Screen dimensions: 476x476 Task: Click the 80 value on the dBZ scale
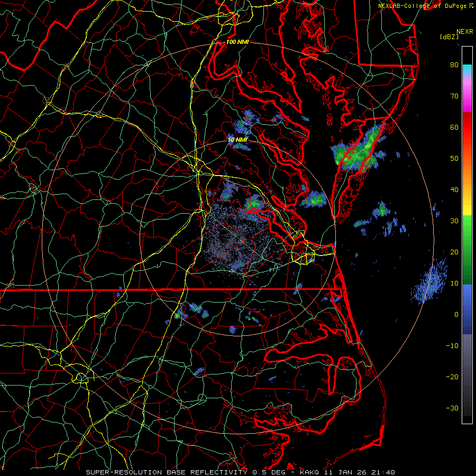[x=454, y=65]
